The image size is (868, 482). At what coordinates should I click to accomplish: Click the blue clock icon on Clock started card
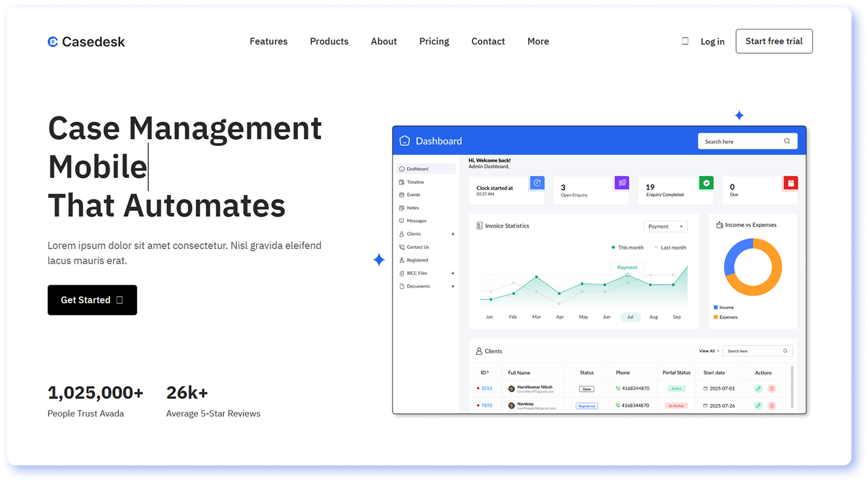[537, 183]
